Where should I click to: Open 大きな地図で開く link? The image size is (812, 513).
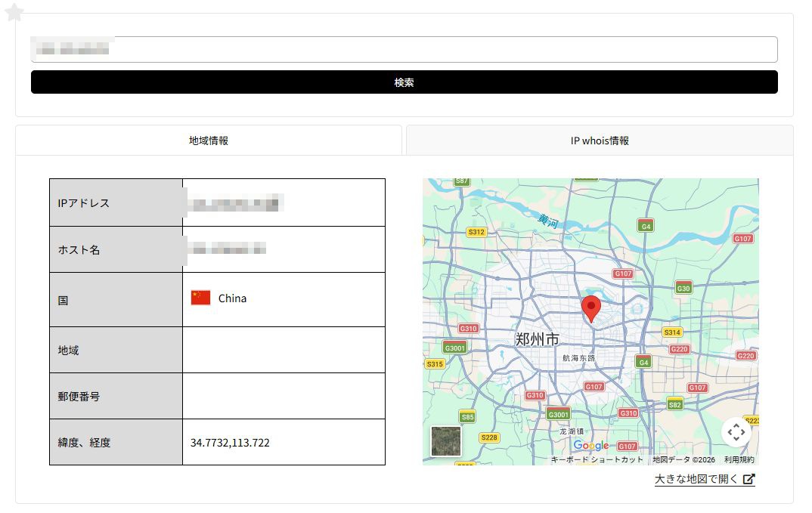tap(696, 479)
